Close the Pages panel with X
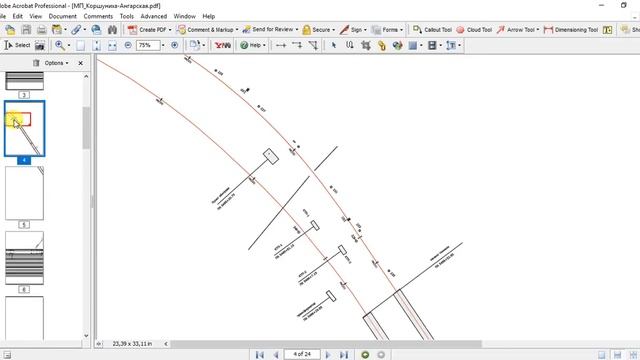The width and height of the screenshot is (640, 360). tap(80, 63)
